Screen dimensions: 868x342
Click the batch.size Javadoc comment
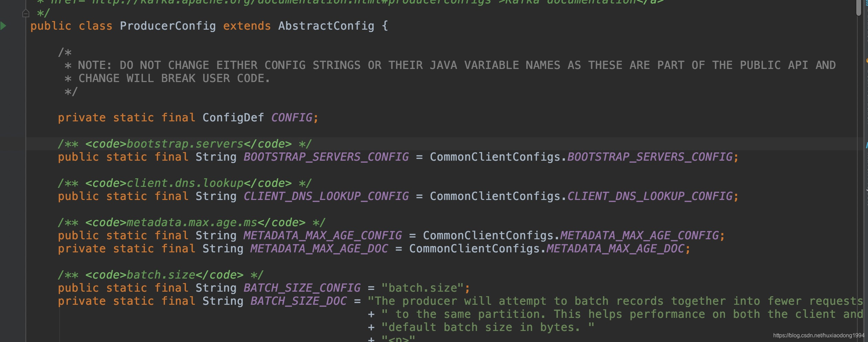(161, 275)
